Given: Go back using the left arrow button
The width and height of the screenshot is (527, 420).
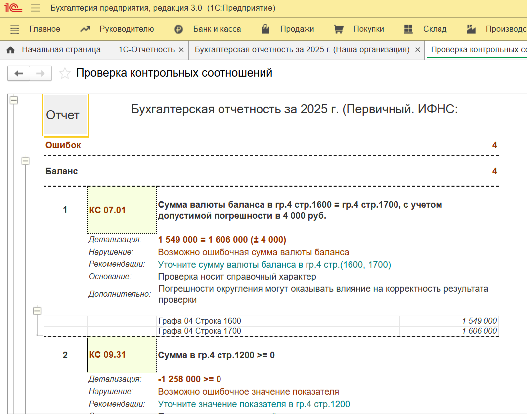Looking at the screenshot, I should click(19, 74).
